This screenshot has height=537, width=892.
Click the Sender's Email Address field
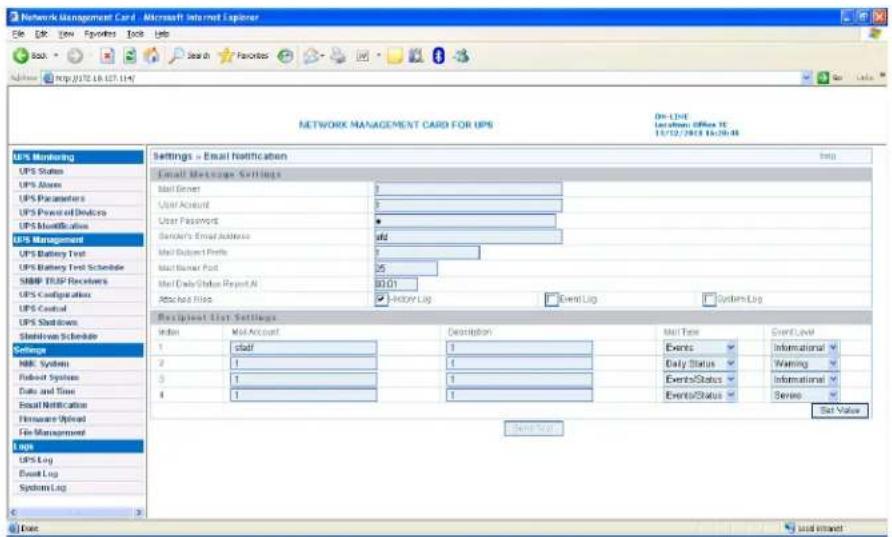click(x=468, y=237)
